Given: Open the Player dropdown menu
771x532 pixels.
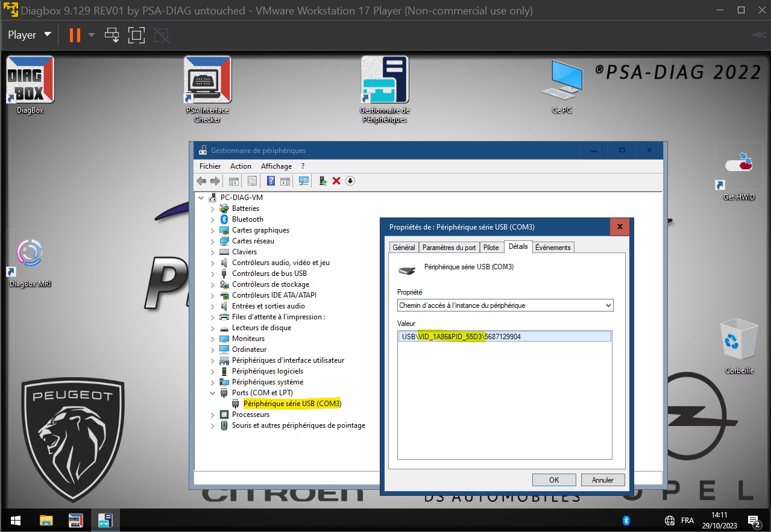Looking at the screenshot, I should point(30,35).
